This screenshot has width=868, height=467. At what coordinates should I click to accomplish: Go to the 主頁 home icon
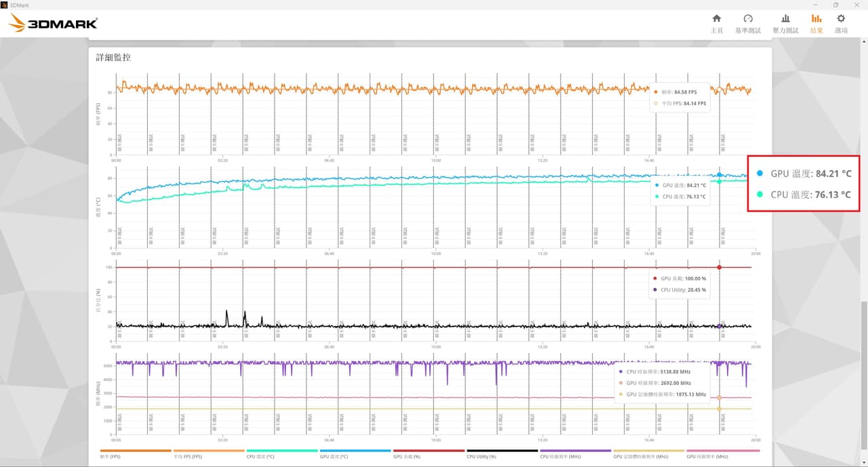[716, 24]
